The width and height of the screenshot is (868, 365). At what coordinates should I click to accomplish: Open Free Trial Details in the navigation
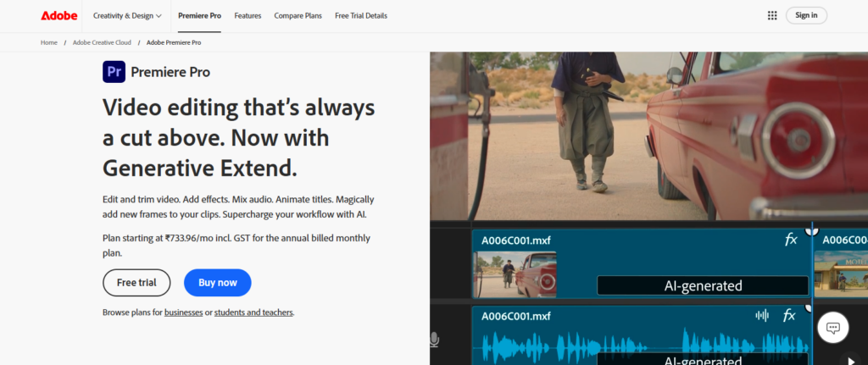pos(361,15)
